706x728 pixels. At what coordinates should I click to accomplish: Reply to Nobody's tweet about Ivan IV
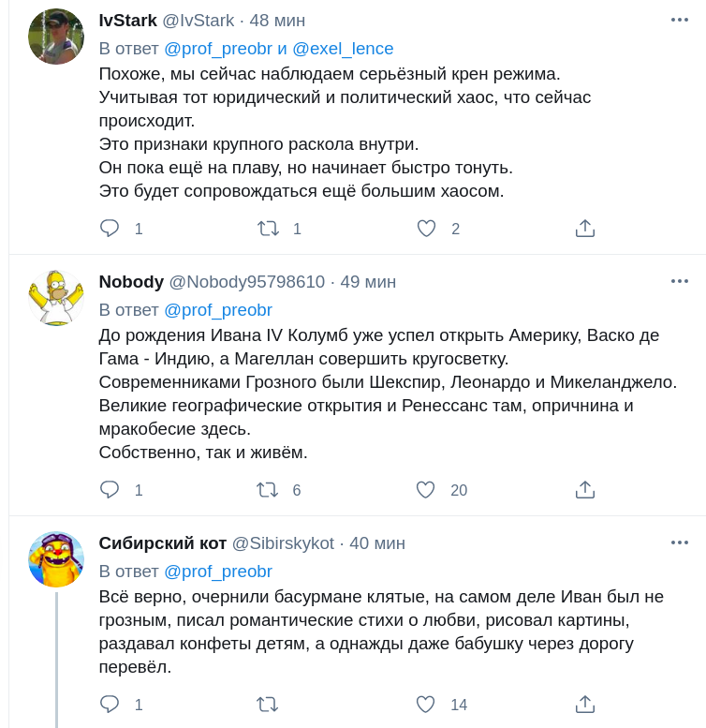coord(110,489)
